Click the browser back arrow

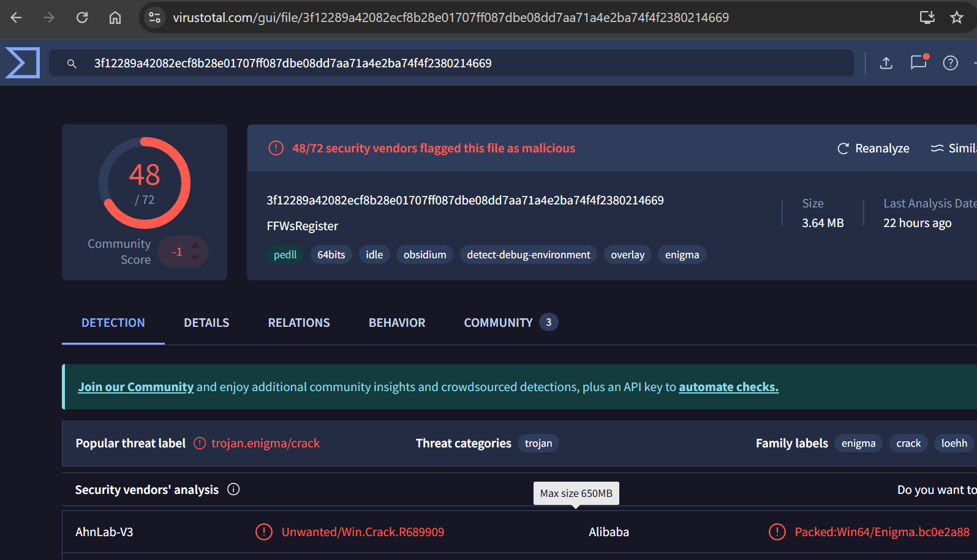[17, 18]
